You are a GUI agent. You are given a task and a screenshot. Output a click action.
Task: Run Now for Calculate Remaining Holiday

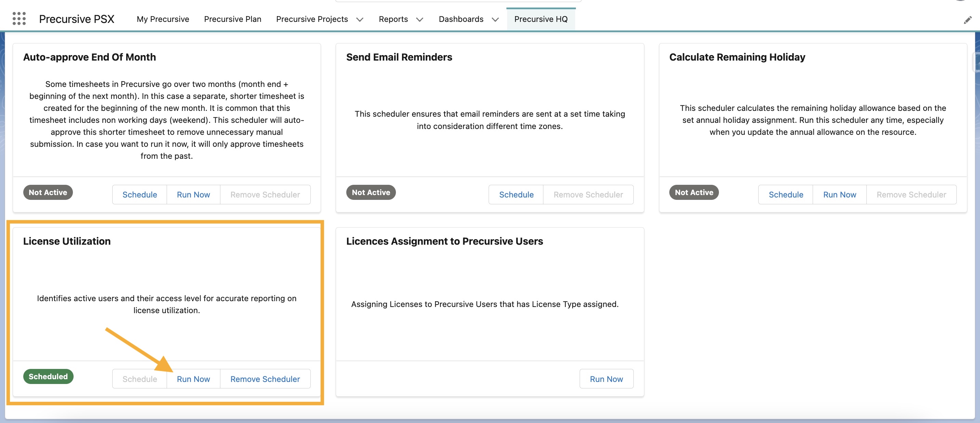840,194
